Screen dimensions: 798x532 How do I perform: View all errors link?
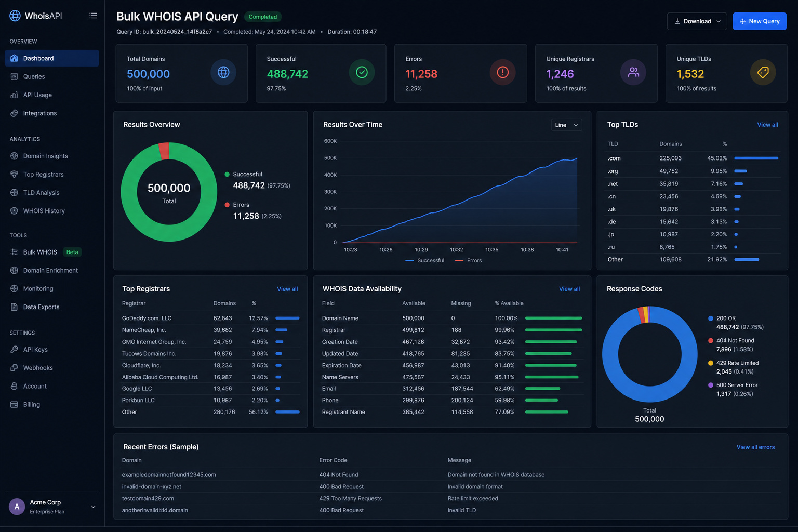(x=755, y=447)
